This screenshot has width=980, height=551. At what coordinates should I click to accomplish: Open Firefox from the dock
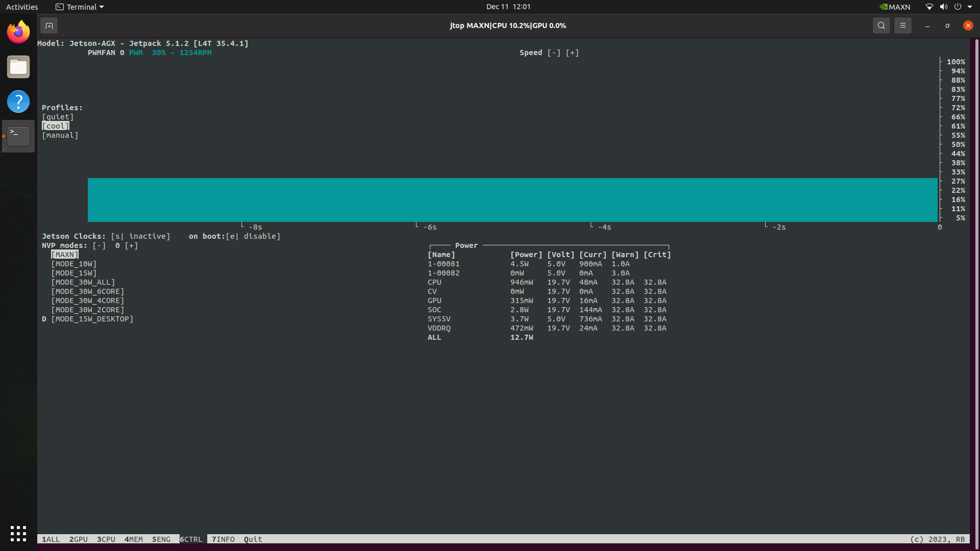click(x=18, y=32)
